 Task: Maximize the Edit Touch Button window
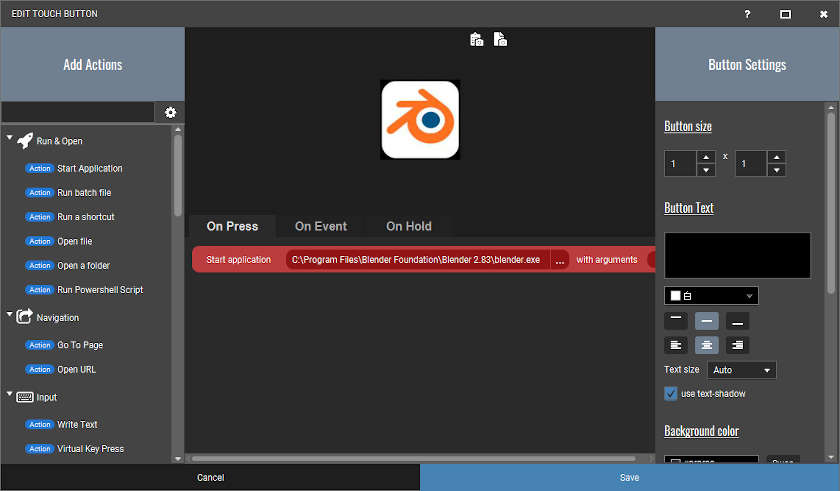tap(785, 14)
